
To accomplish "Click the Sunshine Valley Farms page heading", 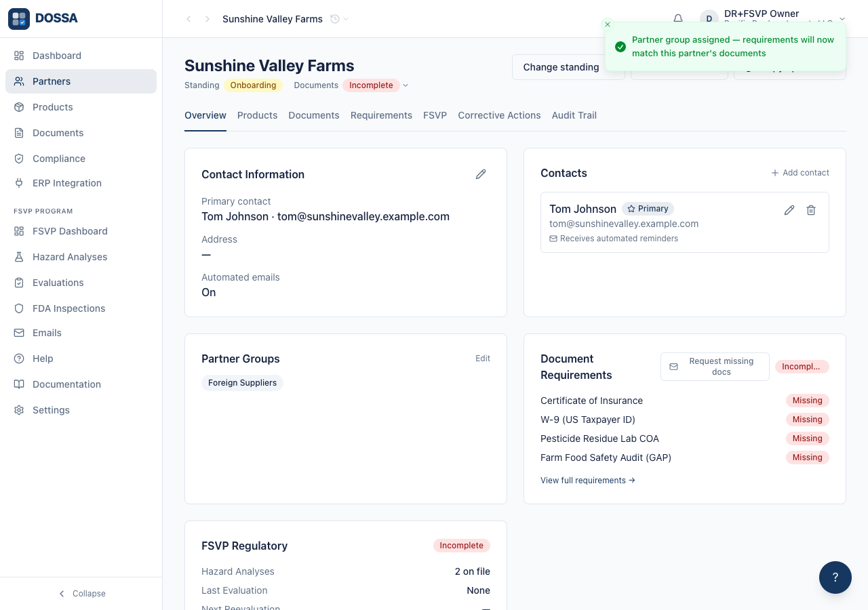I will coord(269,66).
